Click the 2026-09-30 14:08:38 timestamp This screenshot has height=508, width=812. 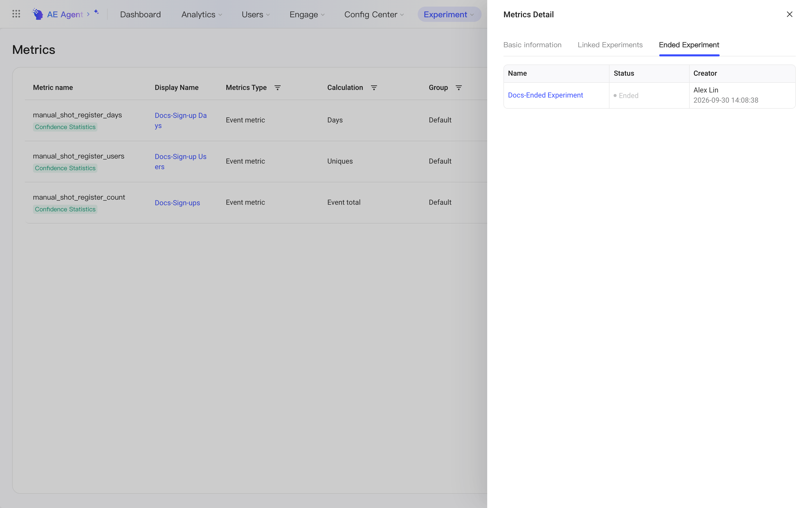[x=725, y=100]
